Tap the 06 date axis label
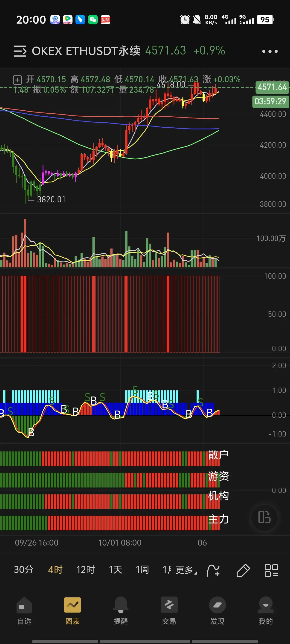Viewport: 290px width, 644px height. point(202,543)
